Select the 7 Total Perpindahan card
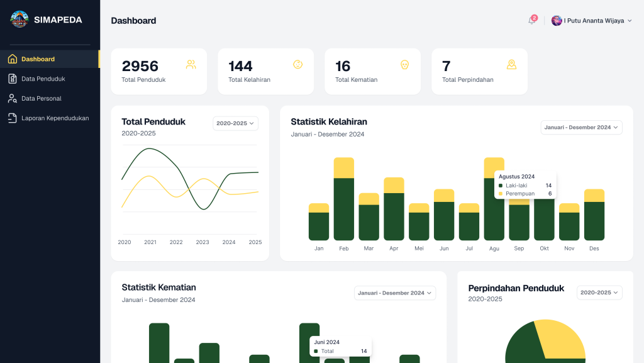 (x=479, y=72)
